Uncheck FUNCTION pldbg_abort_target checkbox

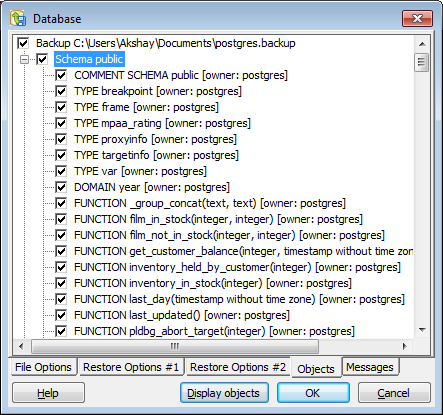tap(61, 331)
